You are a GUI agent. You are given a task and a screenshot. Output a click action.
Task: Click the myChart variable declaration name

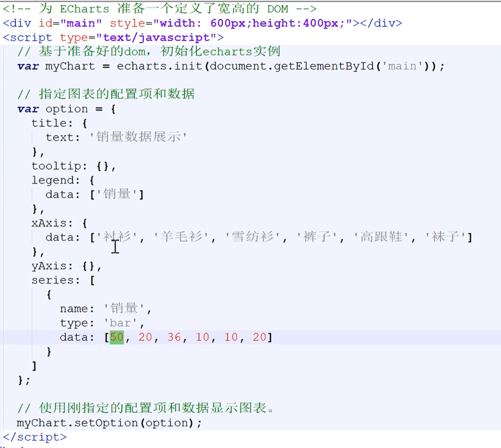70,66
